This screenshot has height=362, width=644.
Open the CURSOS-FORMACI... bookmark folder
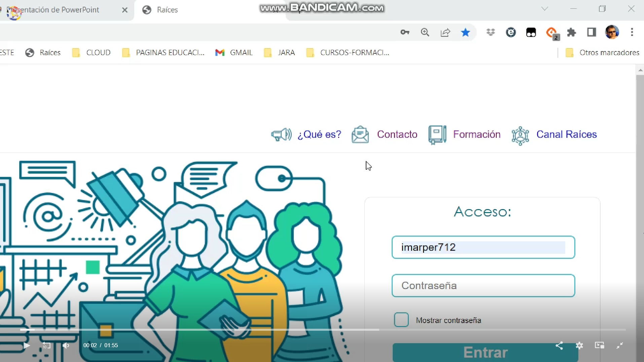[x=348, y=52]
